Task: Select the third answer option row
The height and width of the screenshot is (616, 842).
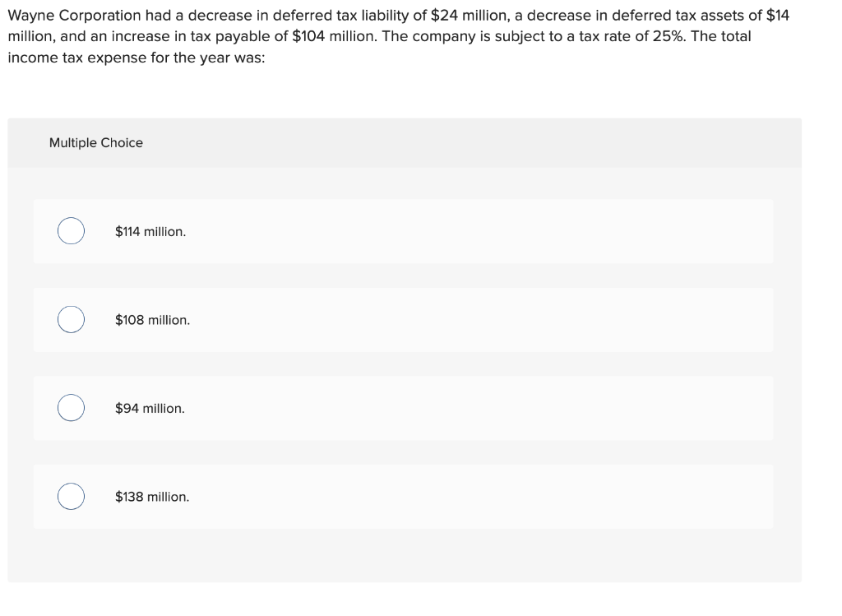Action: [403, 407]
